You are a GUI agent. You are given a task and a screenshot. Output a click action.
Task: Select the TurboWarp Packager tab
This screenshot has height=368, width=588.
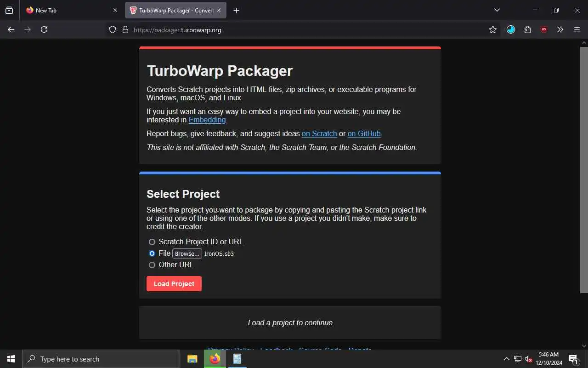pos(175,10)
